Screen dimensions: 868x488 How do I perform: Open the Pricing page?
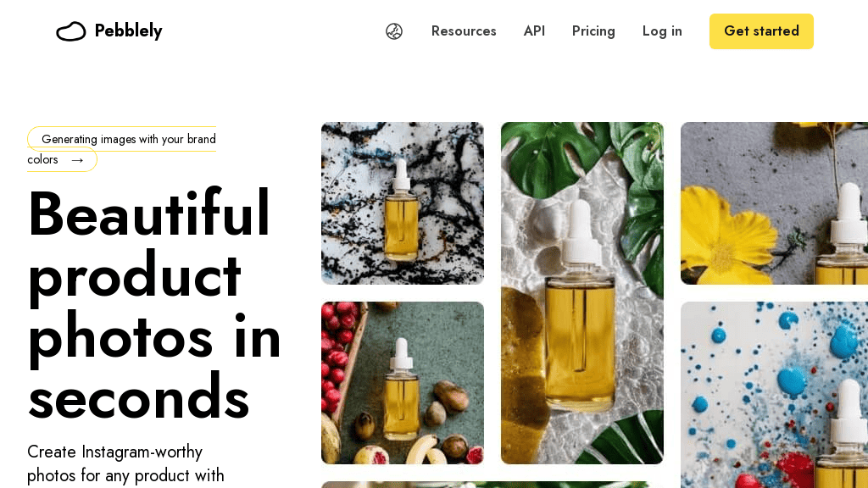click(593, 31)
